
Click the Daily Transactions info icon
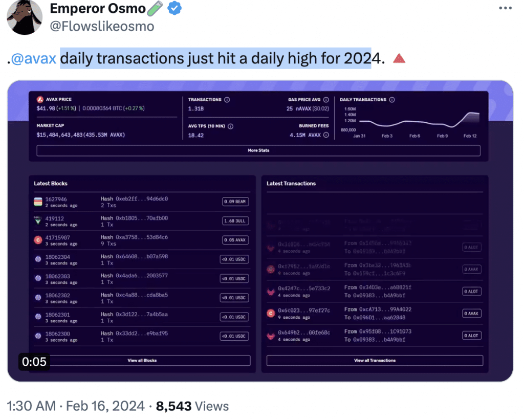pos(392,100)
